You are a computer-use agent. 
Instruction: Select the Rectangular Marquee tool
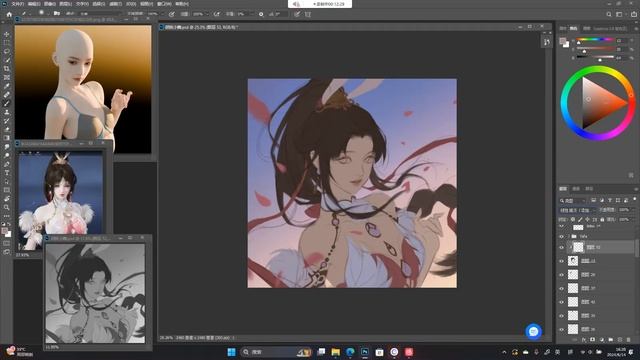click(7, 43)
